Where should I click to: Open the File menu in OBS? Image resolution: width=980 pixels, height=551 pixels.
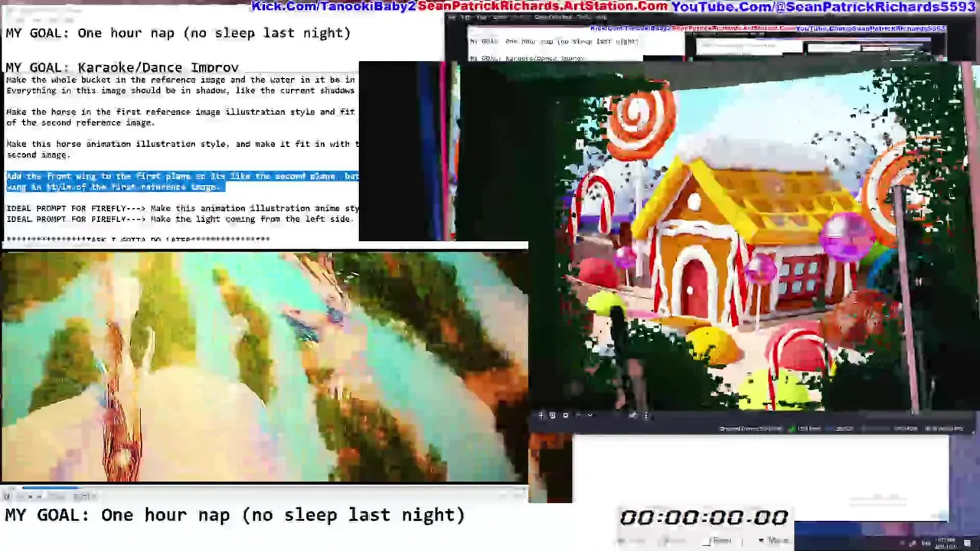point(452,18)
